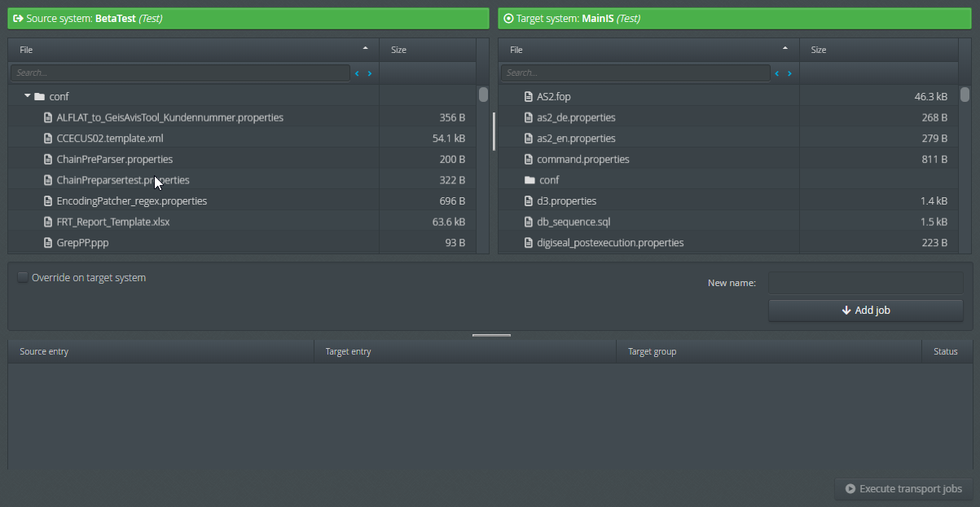Click file icon of ChainPreparsertest.properties
This screenshot has width=980, height=507.
(48, 180)
